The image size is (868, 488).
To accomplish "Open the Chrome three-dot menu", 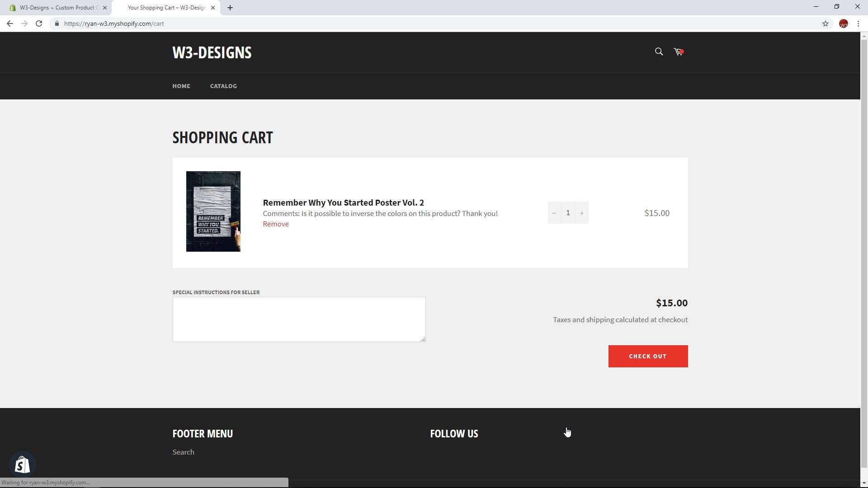I will click(858, 23).
